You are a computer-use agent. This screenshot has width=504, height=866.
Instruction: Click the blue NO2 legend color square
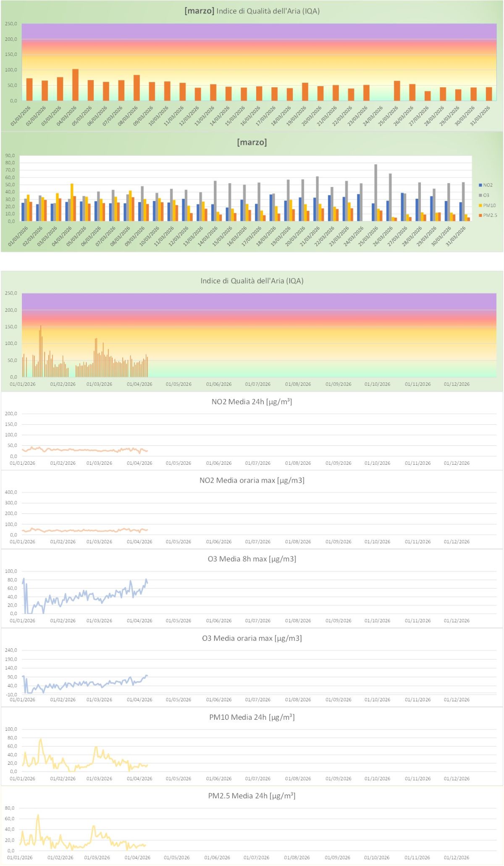(x=480, y=185)
